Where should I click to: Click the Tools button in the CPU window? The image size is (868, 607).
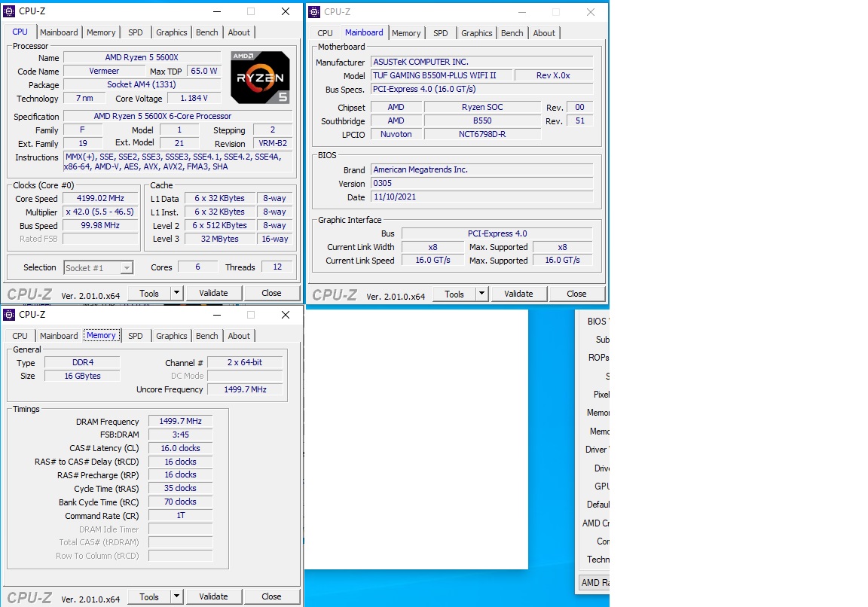149,293
